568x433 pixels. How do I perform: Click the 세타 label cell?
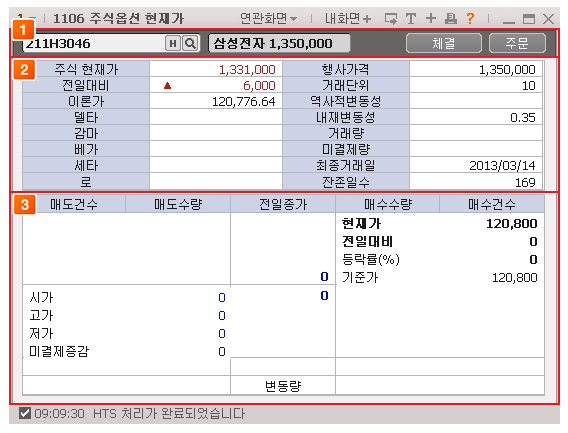(86, 166)
